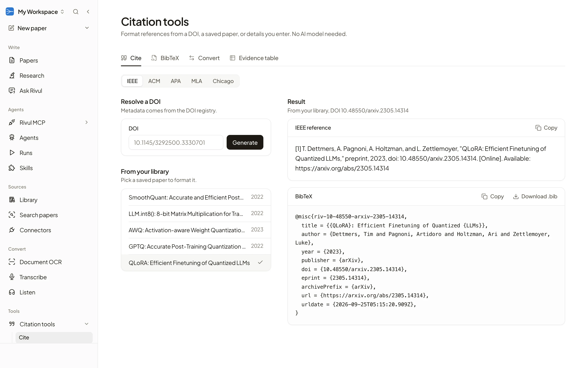Click the Search papers scan icon
This screenshot has height=368, width=588.
point(12,215)
